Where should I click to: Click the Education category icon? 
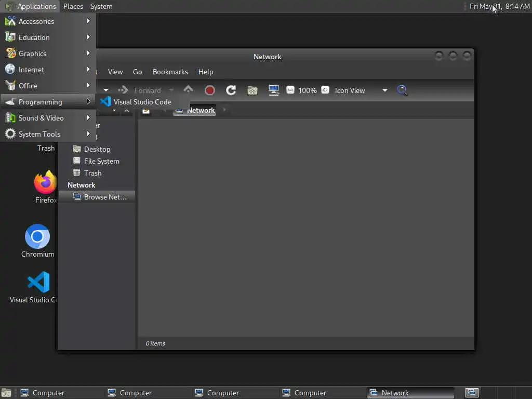[10, 37]
